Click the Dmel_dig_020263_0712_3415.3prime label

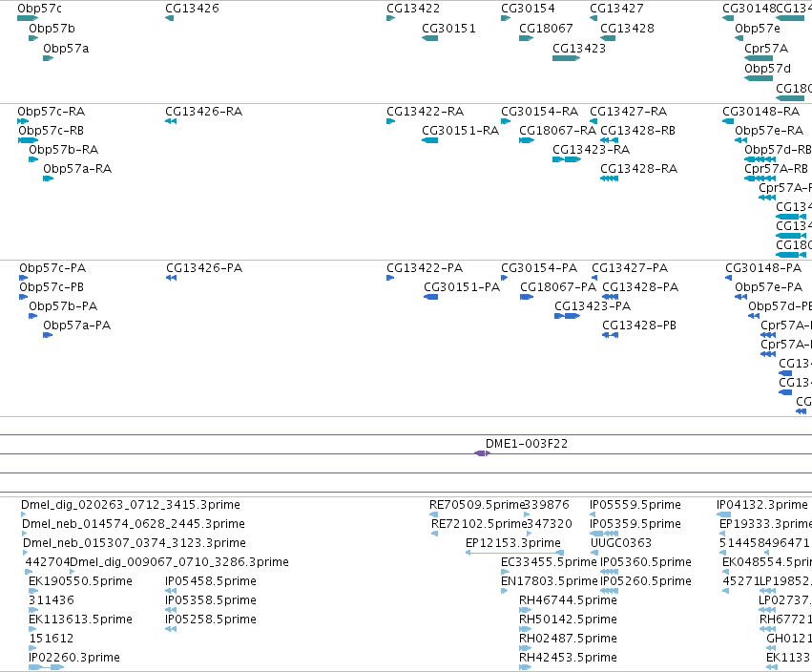point(131,505)
